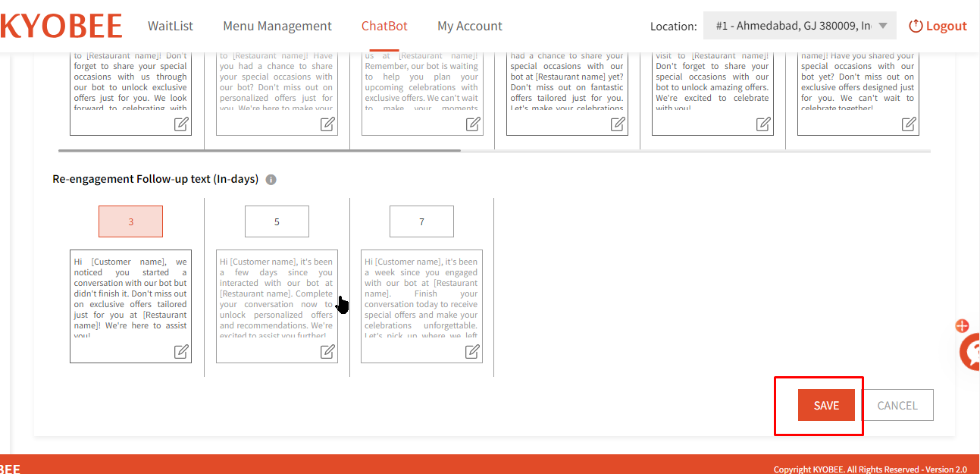Viewport: 980px width, 474px height.
Task: Save the chatbot settings
Action: 826,405
